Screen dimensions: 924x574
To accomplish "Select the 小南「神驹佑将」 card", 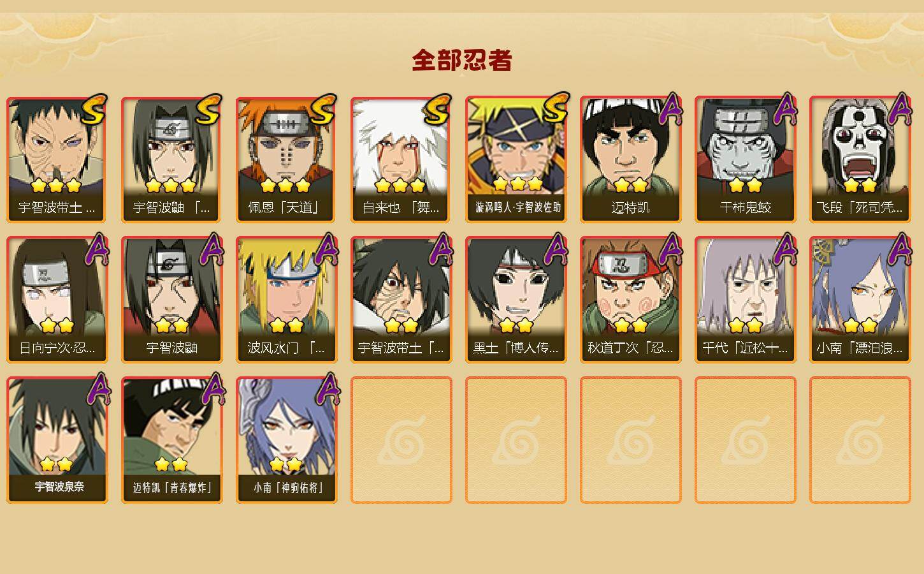I will click(287, 440).
